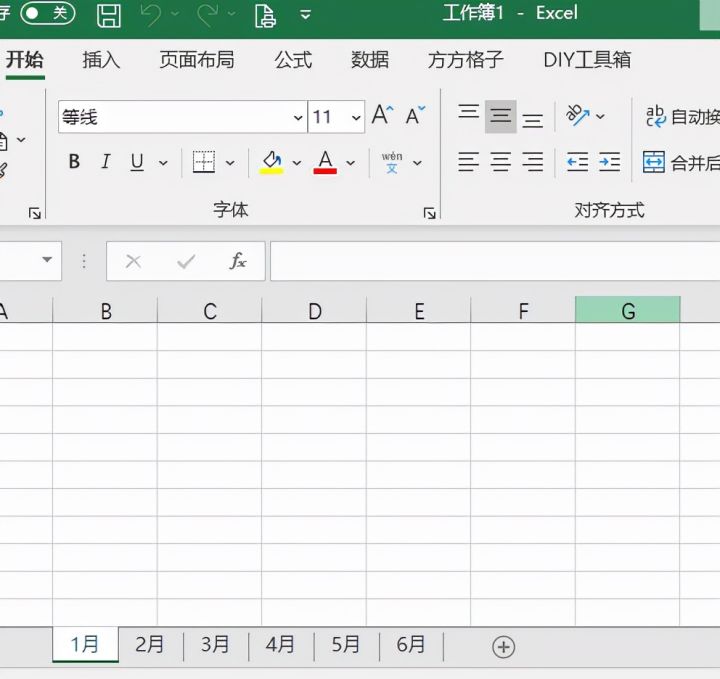The width and height of the screenshot is (720, 679).
Task: Select column G header
Action: [x=628, y=310]
